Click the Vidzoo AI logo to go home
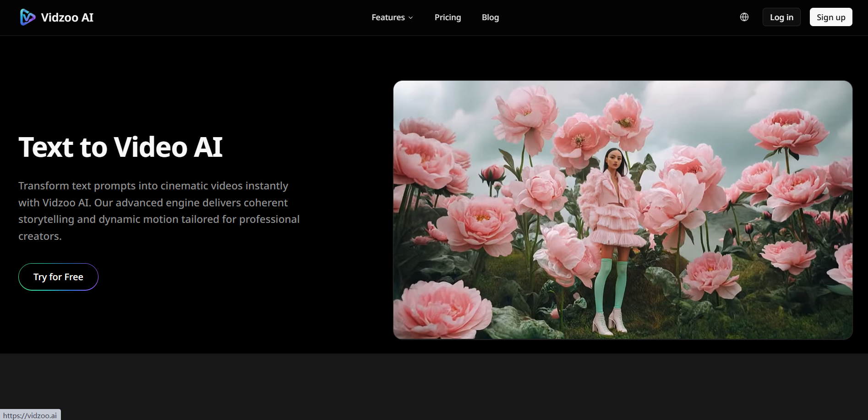 [x=56, y=17]
